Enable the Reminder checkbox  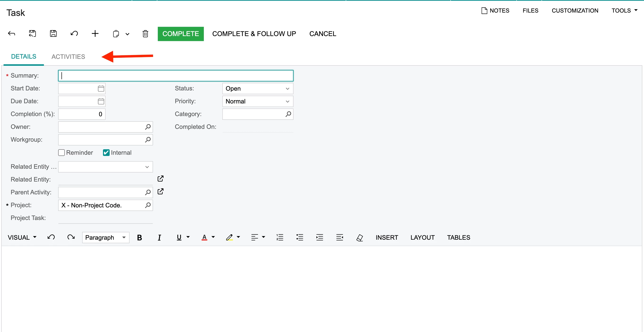pyautogui.click(x=61, y=153)
